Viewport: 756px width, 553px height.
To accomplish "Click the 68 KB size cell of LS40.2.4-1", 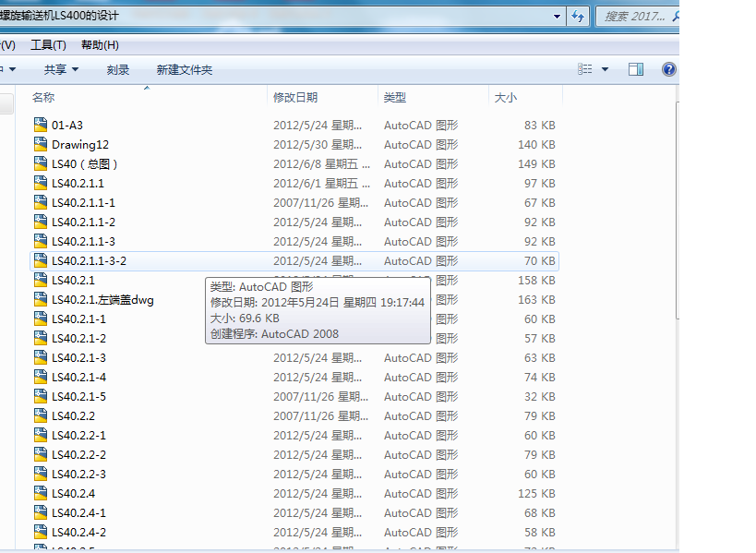I will (x=540, y=512).
